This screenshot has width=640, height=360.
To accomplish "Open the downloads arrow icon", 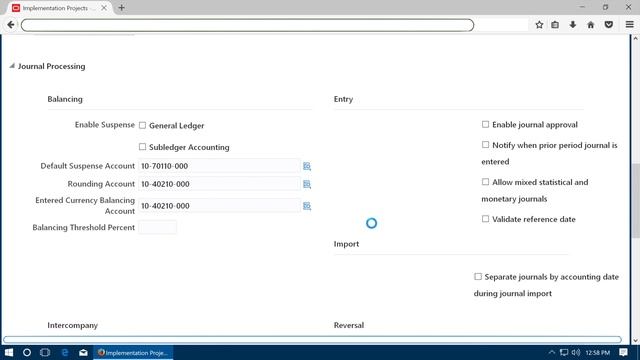I will [x=573, y=25].
